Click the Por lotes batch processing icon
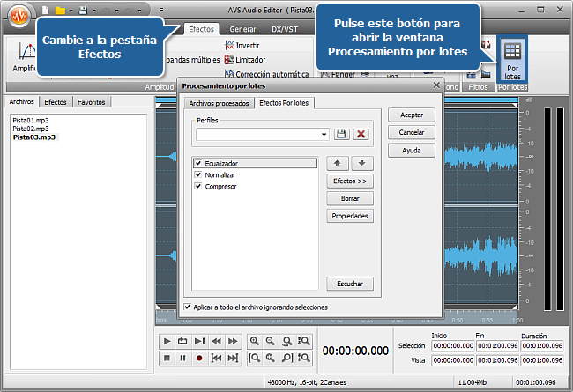The width and height of the screenshot is (573, 392). pyautogui.click(x=512, y=59)
